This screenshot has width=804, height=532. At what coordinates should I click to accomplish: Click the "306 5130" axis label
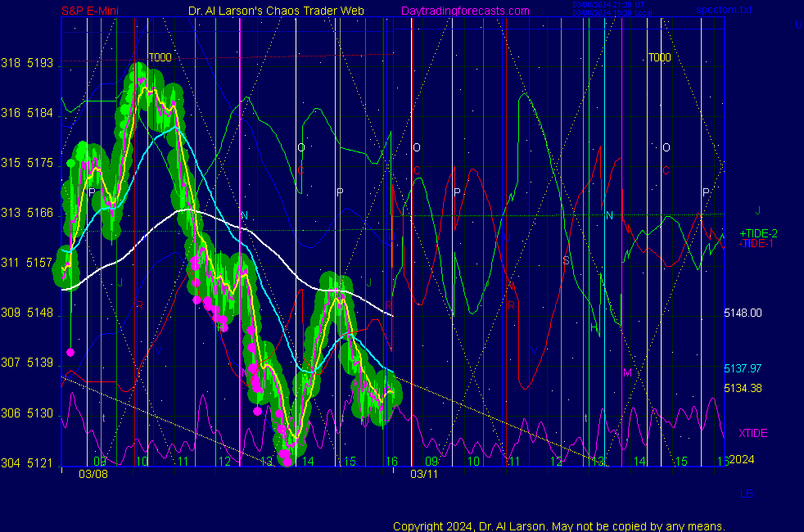[x=27, y=413]
